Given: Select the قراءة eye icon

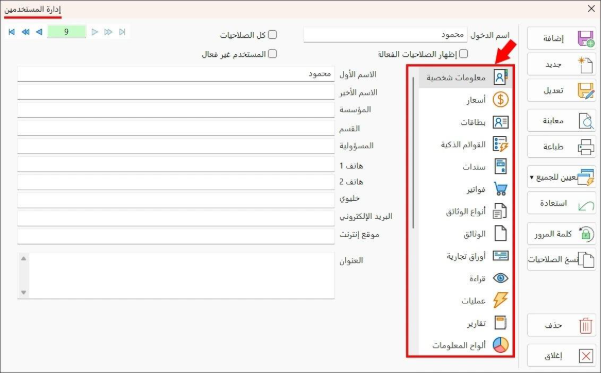Looking at the screenshot, I should coord(500,278).
